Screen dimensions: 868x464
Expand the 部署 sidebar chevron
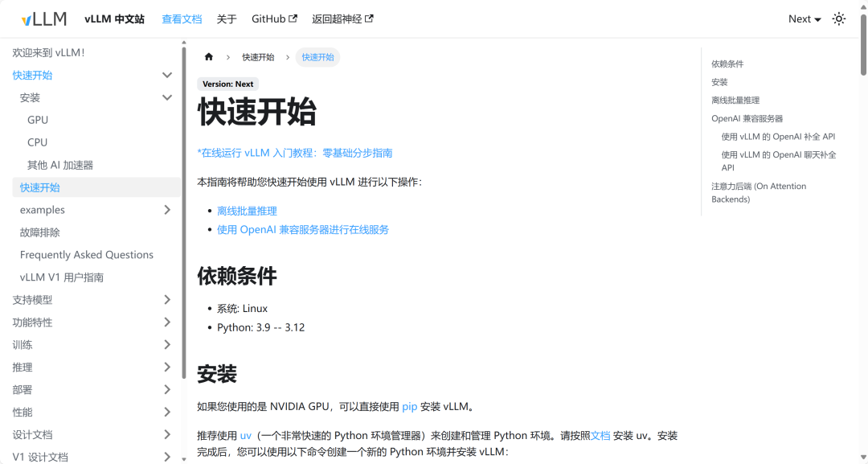pos(166,390)
